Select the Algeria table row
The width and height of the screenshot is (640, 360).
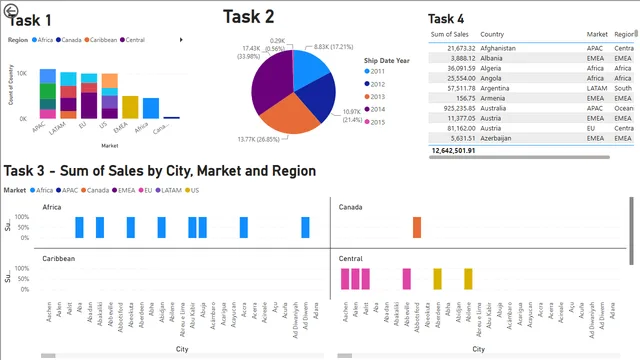531,68
